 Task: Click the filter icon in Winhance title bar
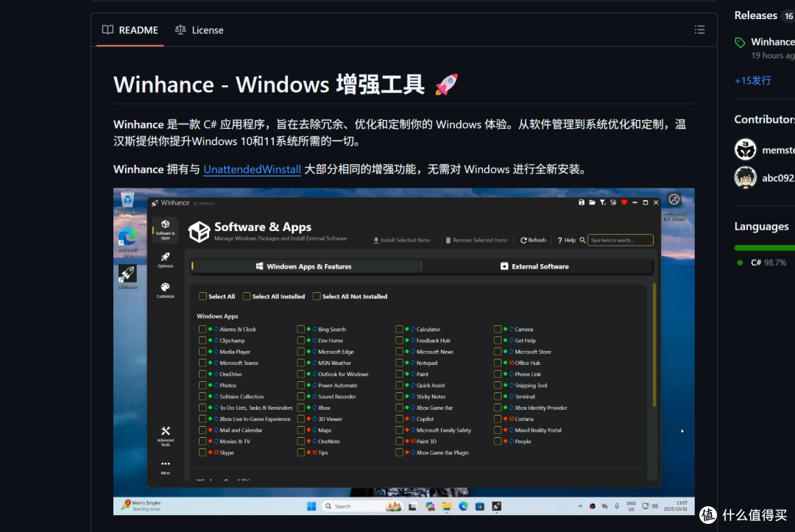[602, 202]
